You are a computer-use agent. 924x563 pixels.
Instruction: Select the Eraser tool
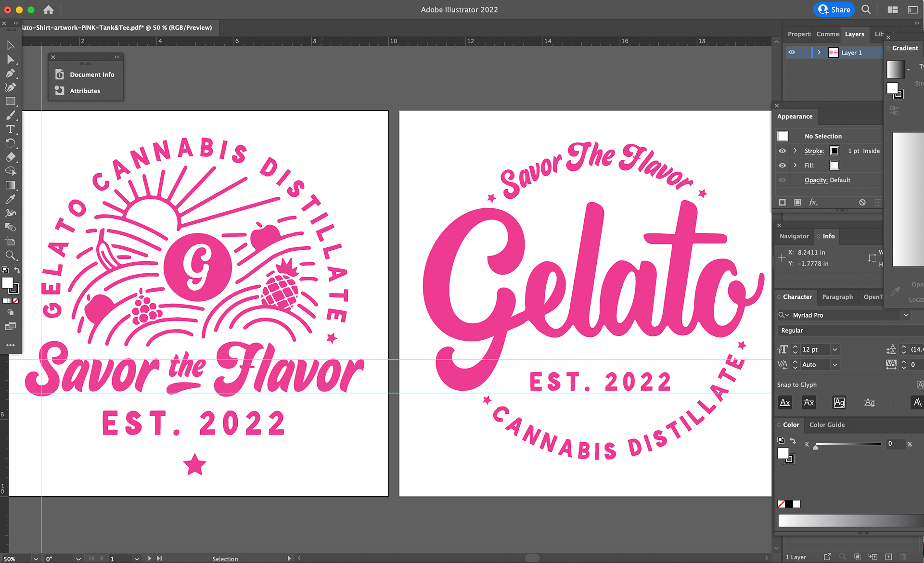click(11, 157)
